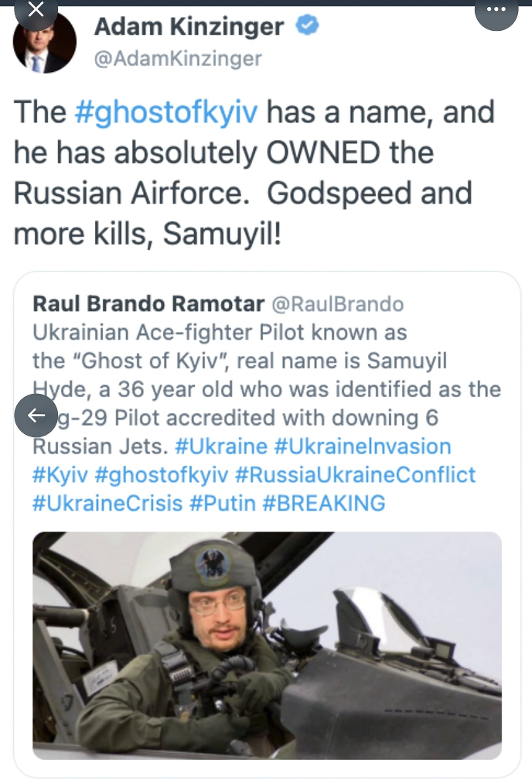Image resolution: width=532 pixels, height=780 pixels.
Task: Open the #UkraineCrisis hashtag
Action: 107,503
